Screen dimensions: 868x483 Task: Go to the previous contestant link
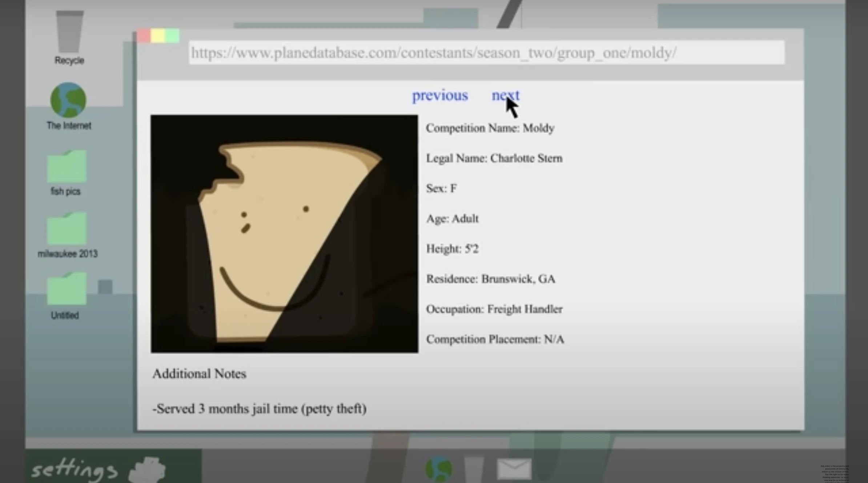coord(440,95)
